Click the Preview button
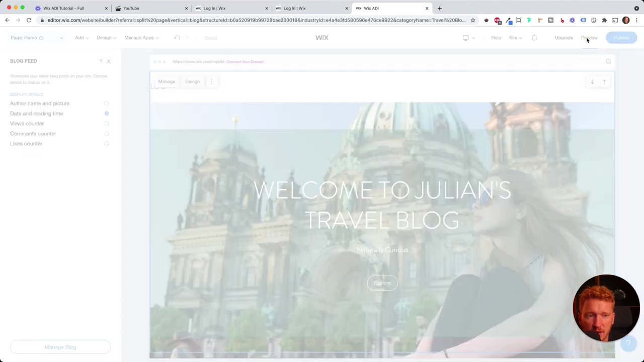Image resolution: width=644 pixels, height=362 pixels. [x=589, y=38]
